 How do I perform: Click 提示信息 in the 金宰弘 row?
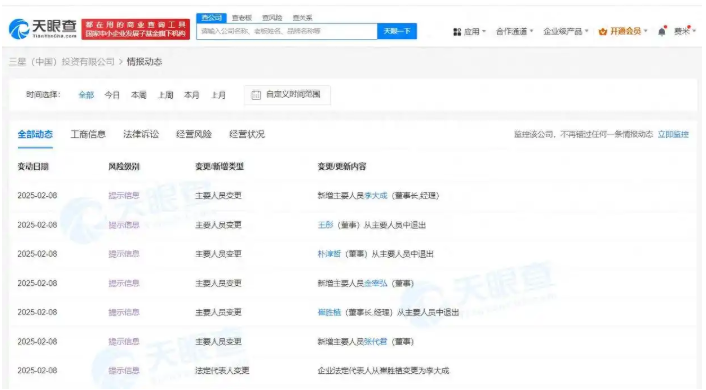point(124,283)
